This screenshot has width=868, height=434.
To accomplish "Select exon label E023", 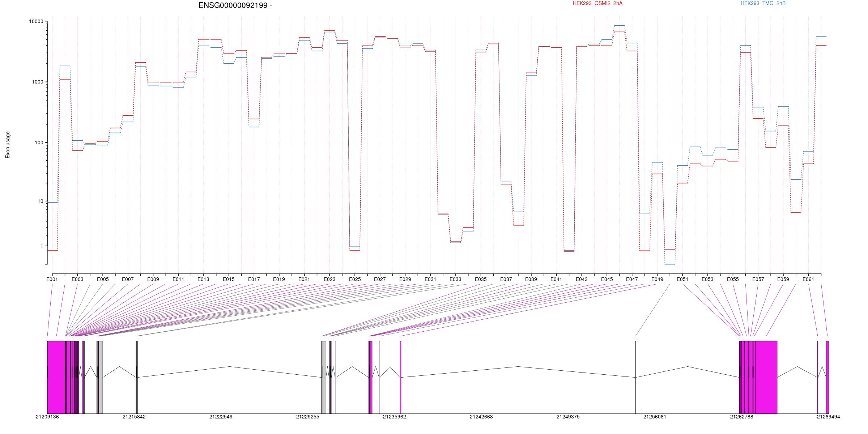I will coord(329,279).
